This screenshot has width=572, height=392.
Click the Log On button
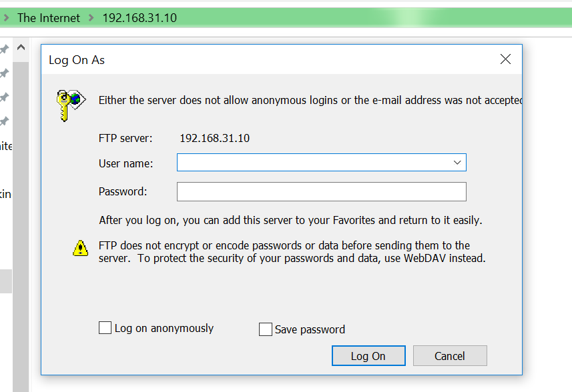coord(368,355)
